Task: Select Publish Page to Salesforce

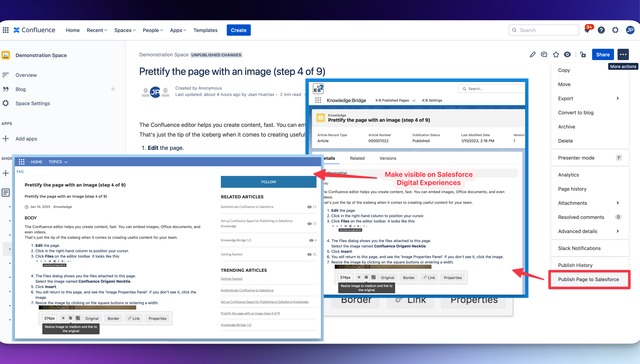Action: point(589,279)
